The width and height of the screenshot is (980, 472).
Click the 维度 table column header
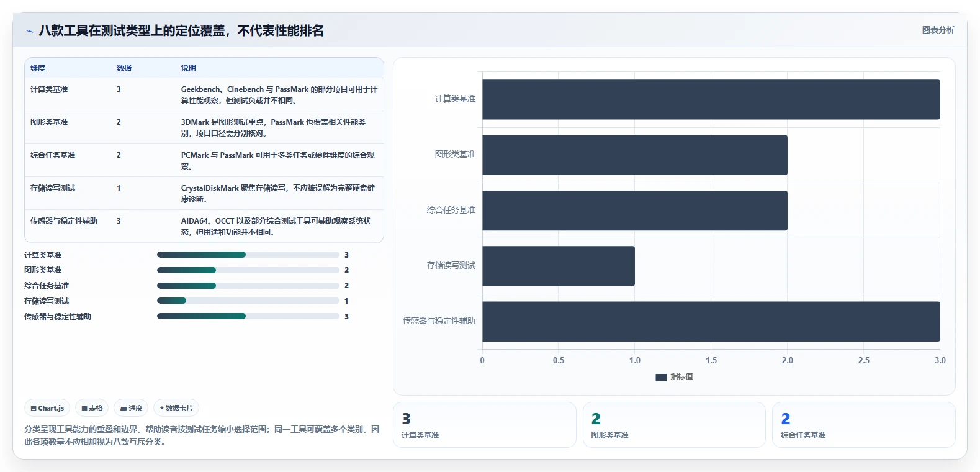tap(38, 68)
